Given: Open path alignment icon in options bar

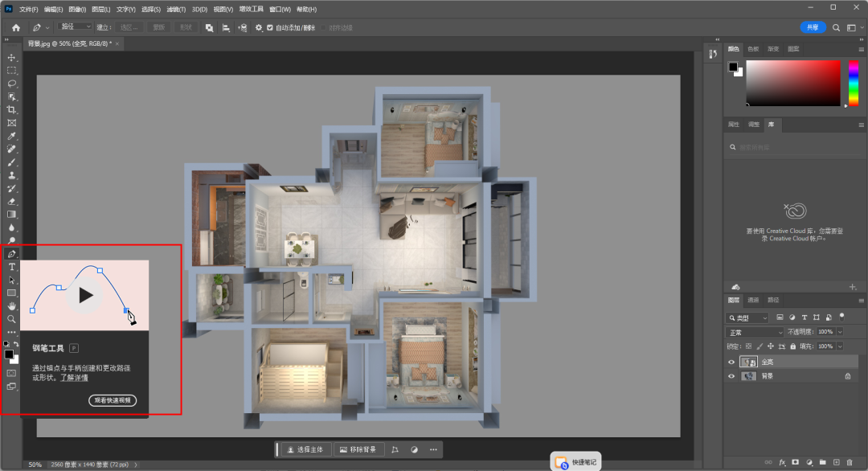Looking at the screenshot, I should [226, 27].
